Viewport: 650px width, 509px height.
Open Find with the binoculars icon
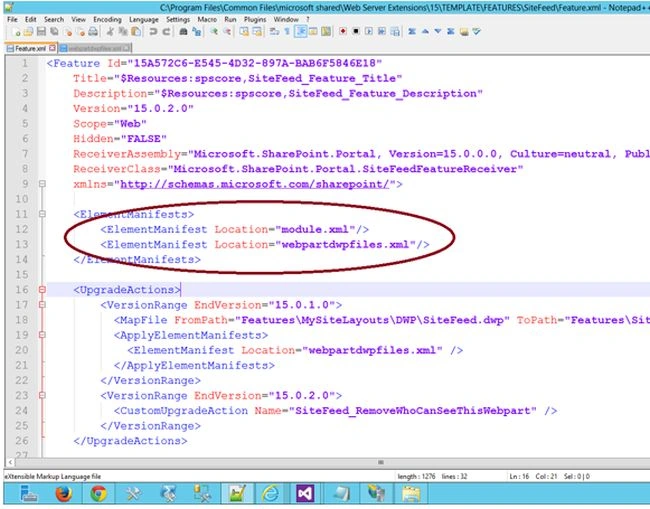[x=183, y=32]
